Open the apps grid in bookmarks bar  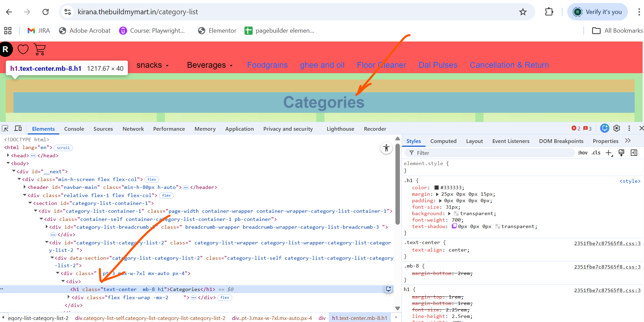pyautogui.click(x=8, y=31)
